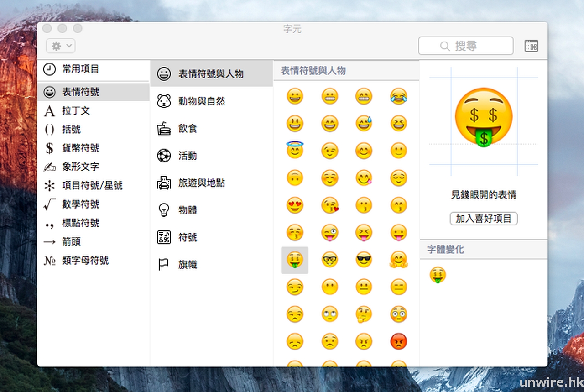Open the 飲食 subcategory

point(188,129)
